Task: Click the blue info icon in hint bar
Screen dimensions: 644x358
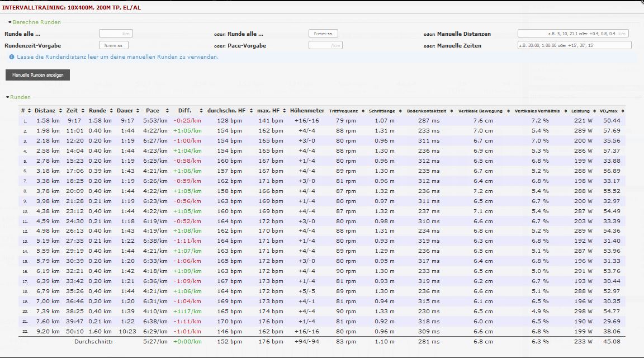Action: tap(12, 57)
